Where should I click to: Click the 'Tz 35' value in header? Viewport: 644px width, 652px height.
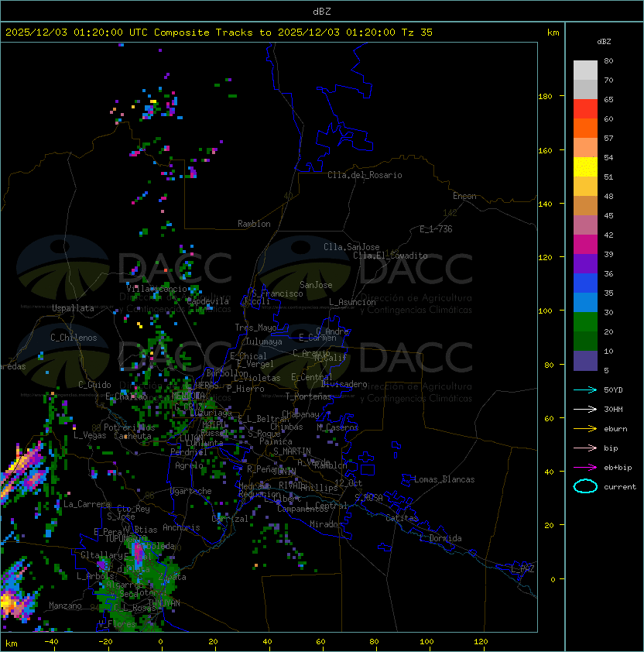point(417,33)
